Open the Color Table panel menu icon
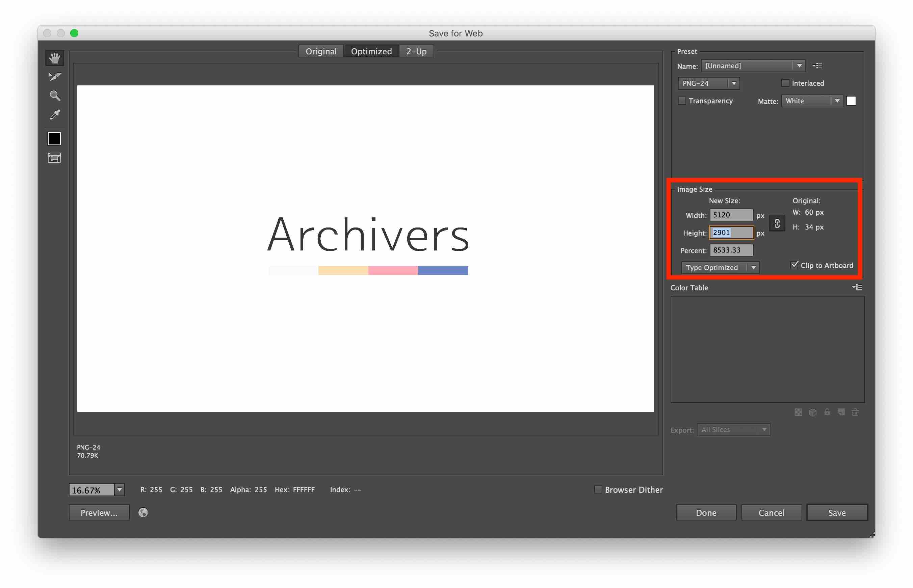Viewport: 913px width, 588px height. [x=857, y=287]
